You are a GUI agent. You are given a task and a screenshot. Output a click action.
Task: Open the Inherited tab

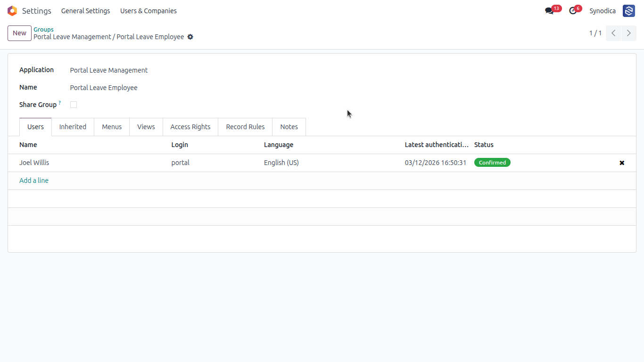click(73, 127)
